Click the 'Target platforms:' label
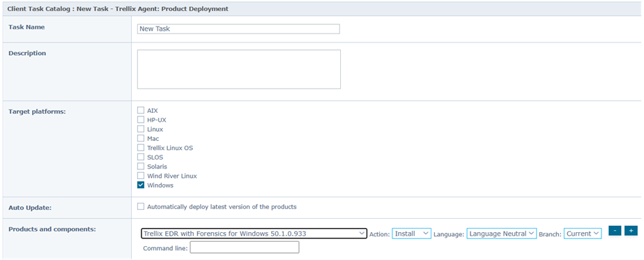Image resolution: width=644 pixels, height=260 pixels. [x=37, y=112]
